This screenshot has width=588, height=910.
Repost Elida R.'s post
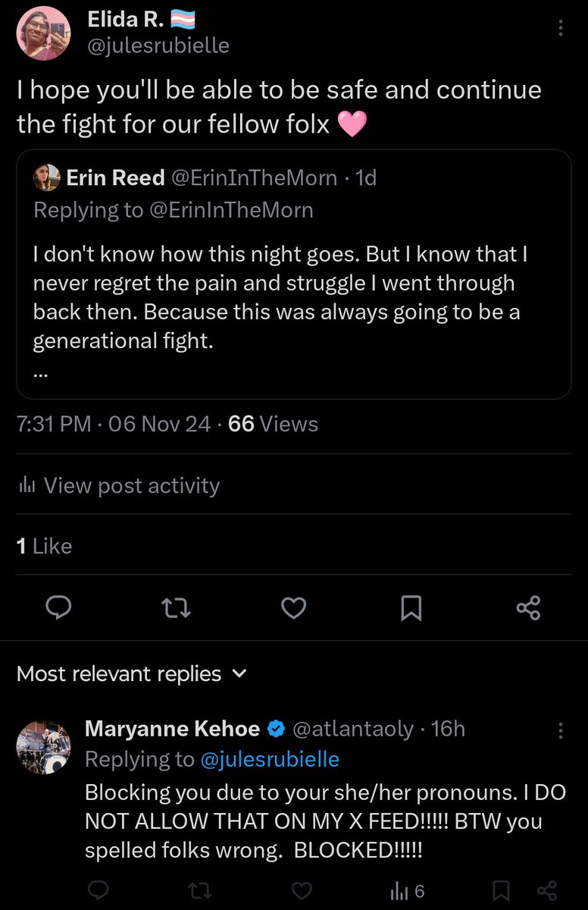(x=177, y=607)
